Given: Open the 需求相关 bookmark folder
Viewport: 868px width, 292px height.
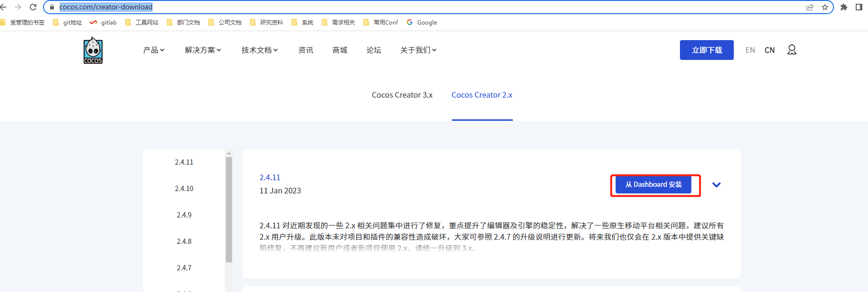Looking at the screenshot, I should (338, 22).
